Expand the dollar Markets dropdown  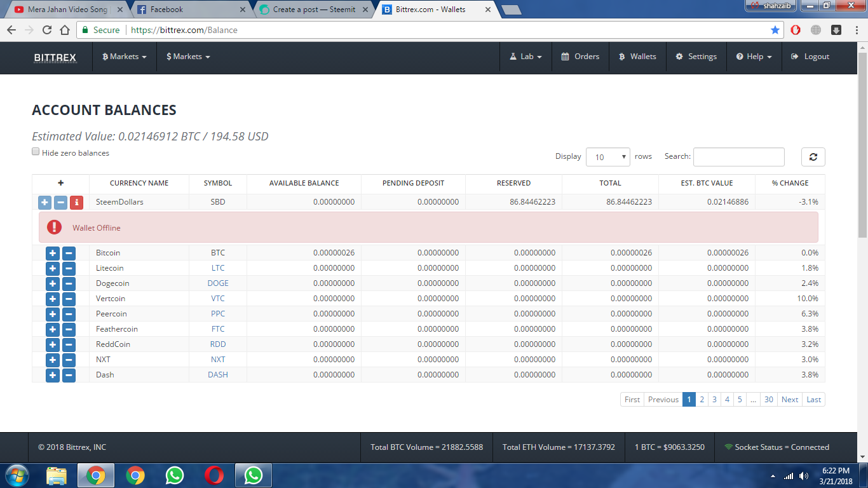point(188,57)
